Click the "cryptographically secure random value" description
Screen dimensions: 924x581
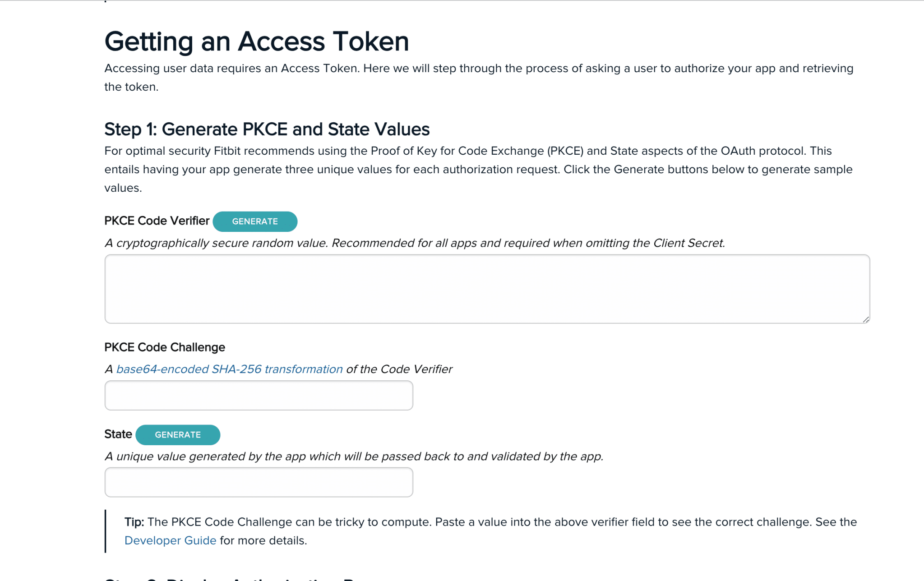point(415,243)
